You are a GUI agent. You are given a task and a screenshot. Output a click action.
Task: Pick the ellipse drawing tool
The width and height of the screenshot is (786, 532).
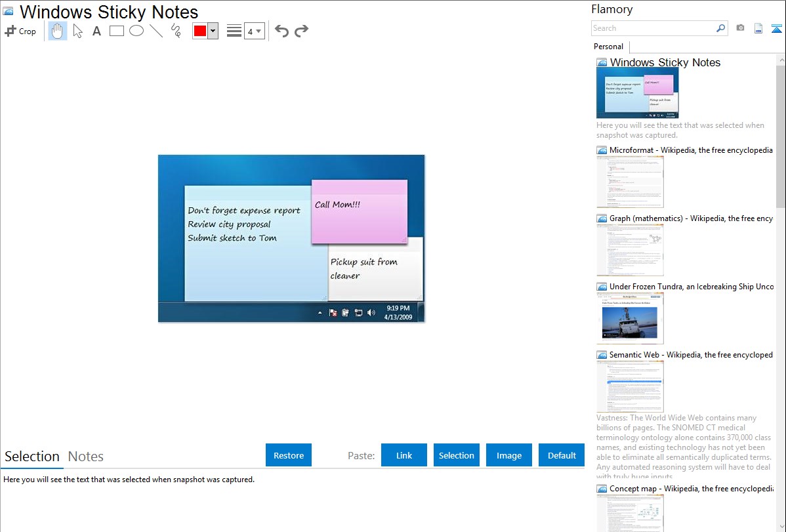[x=136, y=31]
